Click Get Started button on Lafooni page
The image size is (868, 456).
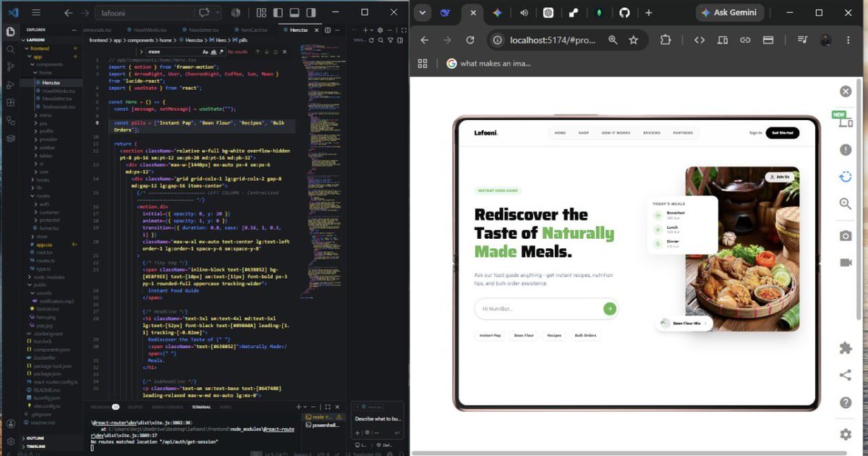(x=782, y=132)
